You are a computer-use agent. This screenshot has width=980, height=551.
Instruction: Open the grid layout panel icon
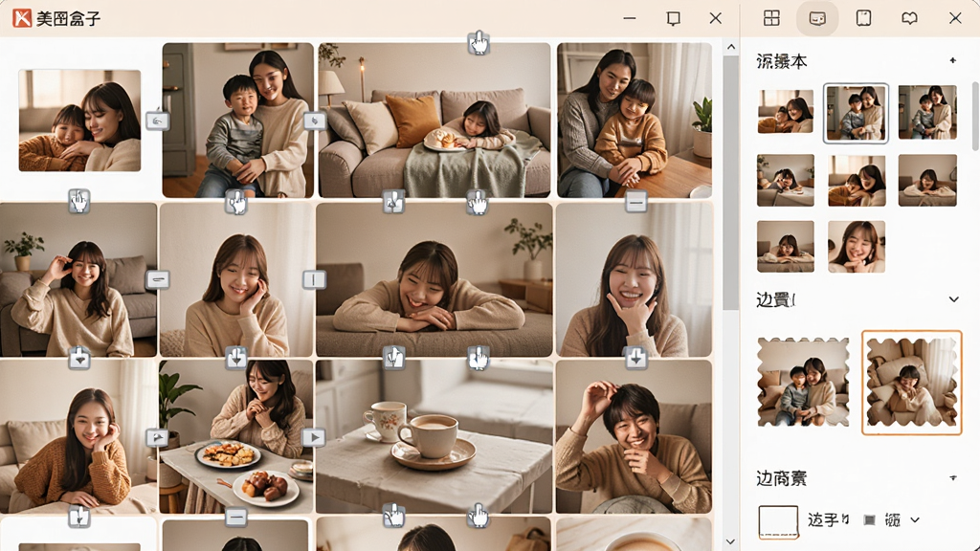click(772, 18)
